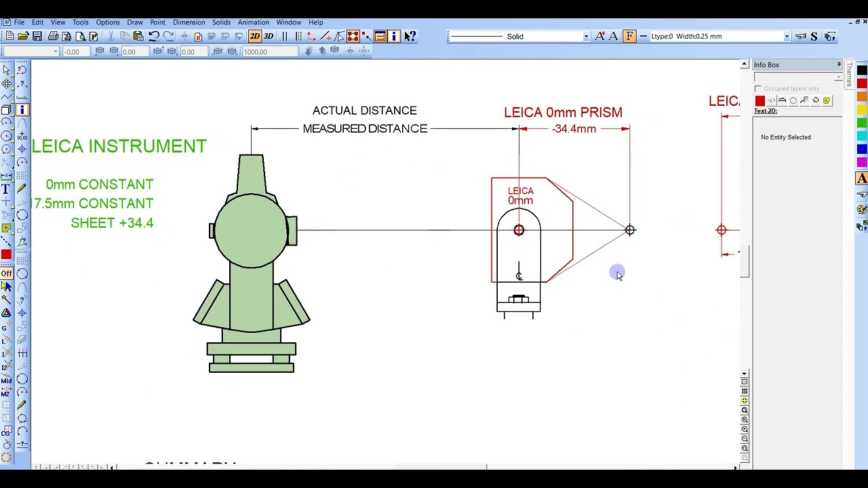The image size is (868, 488).
Task: Click the red frame zoom extents icon
Action: (353, 36)
